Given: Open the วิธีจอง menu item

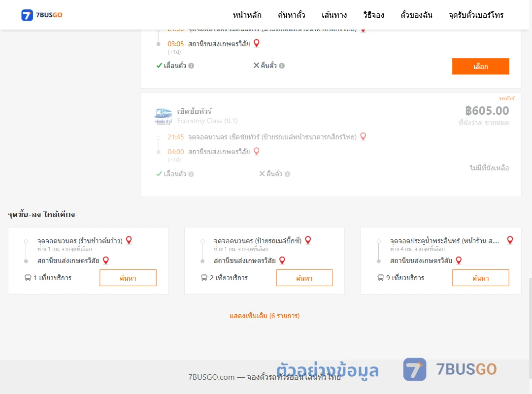Looking at the screenshot, I should pos(373,15).
